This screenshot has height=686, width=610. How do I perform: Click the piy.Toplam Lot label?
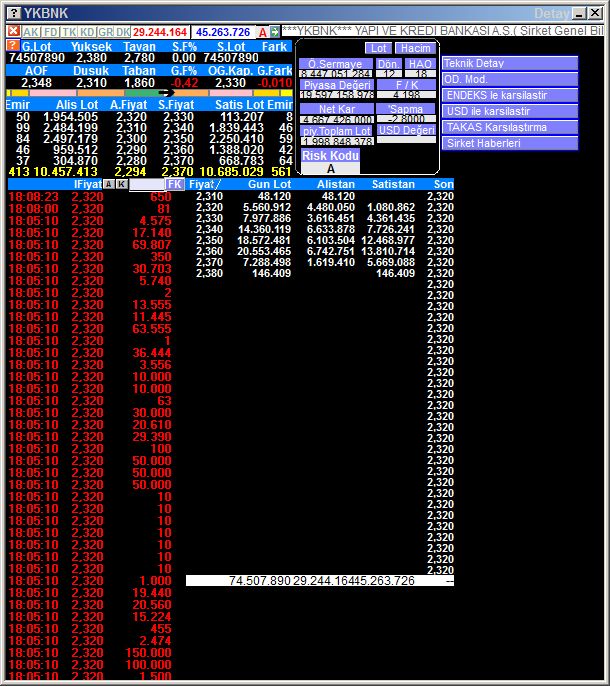coord(337,131)
